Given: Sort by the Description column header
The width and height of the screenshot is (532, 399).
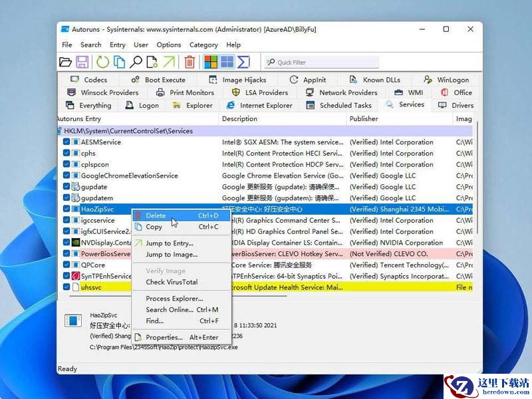Looking at the screenshot, I should [x=282, y=119].
